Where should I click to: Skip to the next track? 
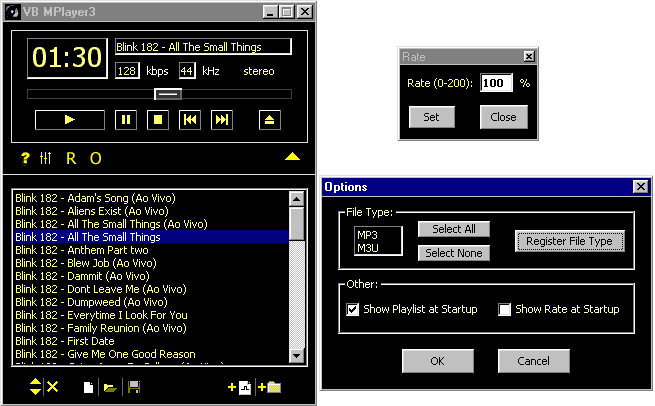click(x=222, y=120)
